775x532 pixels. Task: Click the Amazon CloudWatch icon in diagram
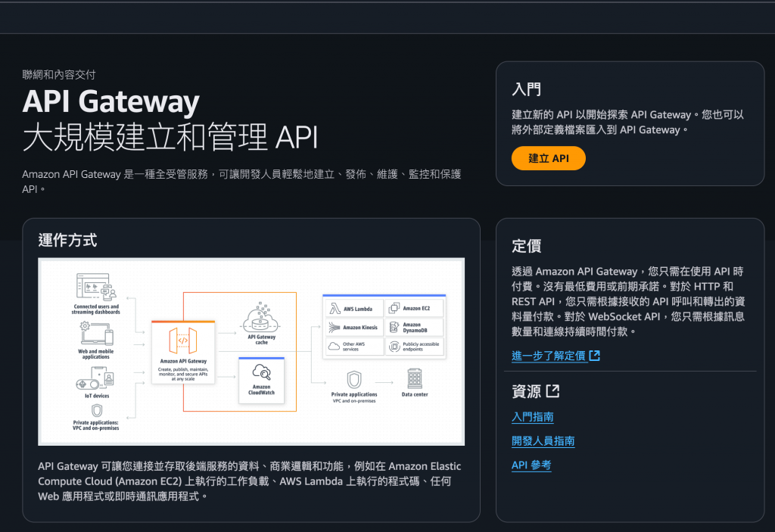261,372
